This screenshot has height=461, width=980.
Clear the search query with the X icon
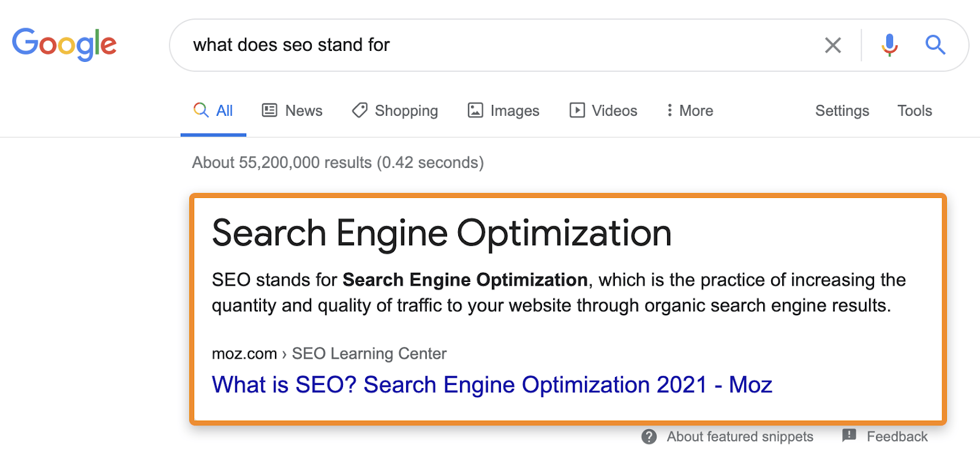832,45
